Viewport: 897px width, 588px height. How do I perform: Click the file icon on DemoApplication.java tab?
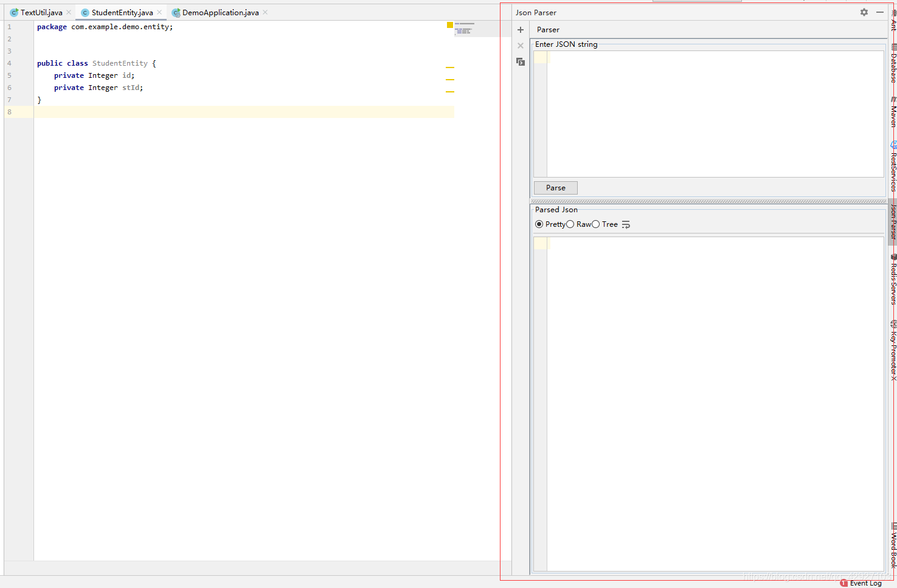point(176,12)
